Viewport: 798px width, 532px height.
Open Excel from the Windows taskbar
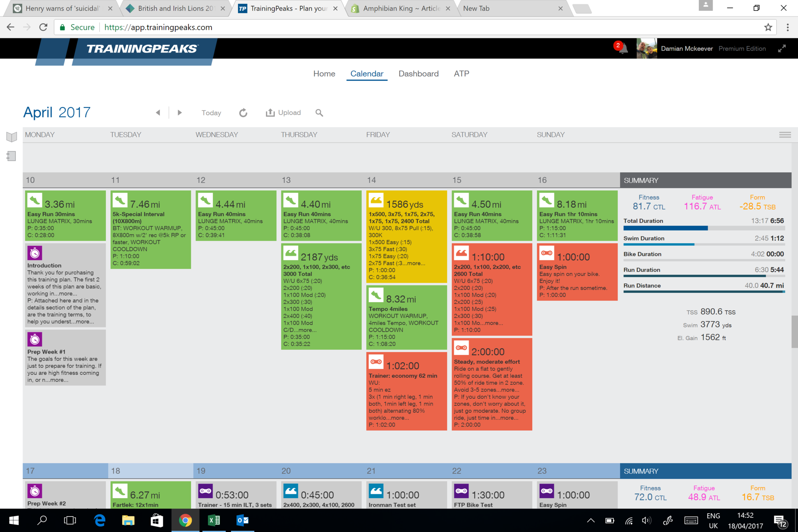click(214, 520)
